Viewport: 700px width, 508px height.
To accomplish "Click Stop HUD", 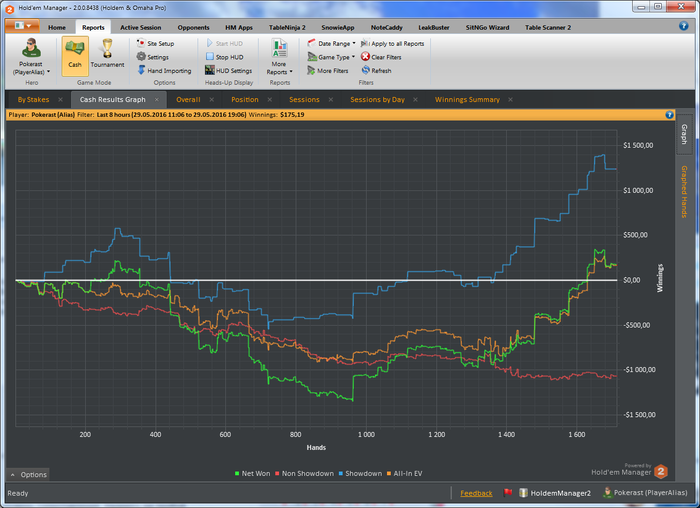I will 225,57.
